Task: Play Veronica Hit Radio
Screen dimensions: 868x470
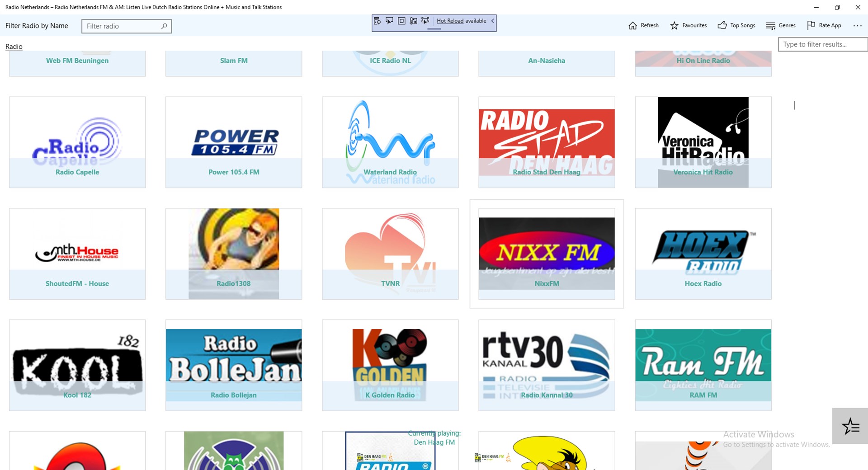Action: coord(703,142)
